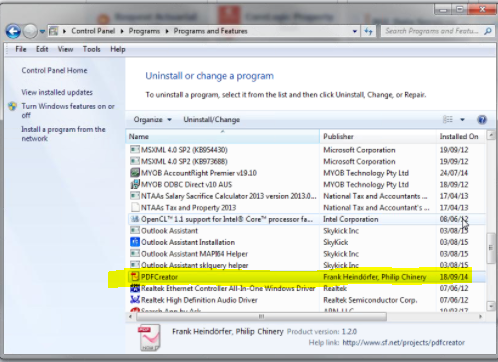Select MYOB AccountRight Premier v19.10 name
Image resolution: width=498 pixels, height=362 pixels.
pyautogui.click(x=199, y=173)
